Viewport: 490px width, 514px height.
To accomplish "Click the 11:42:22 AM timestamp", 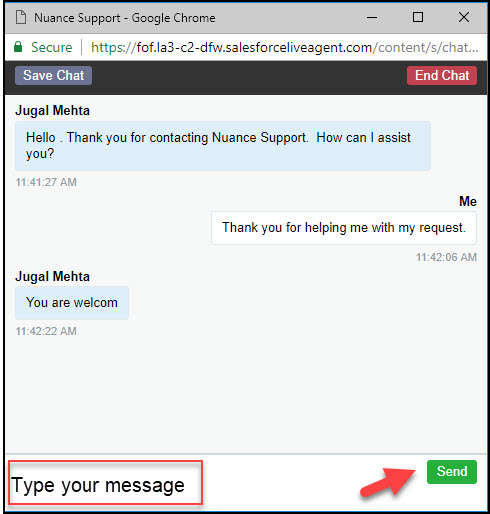I will coord(46,331).
